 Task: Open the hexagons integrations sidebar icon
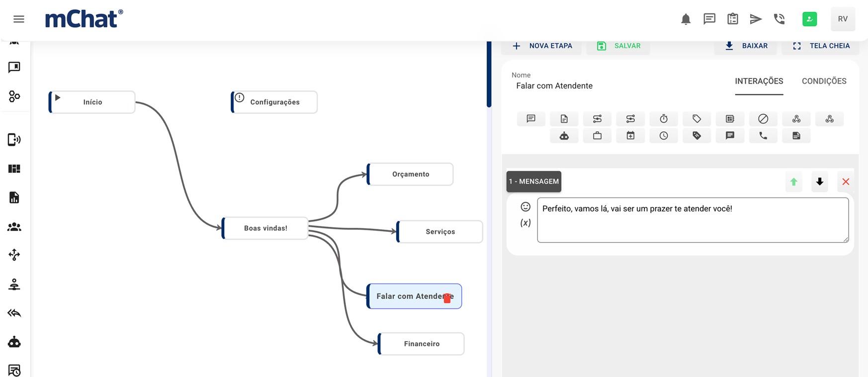pyautogui.click(x=14, y=96)
